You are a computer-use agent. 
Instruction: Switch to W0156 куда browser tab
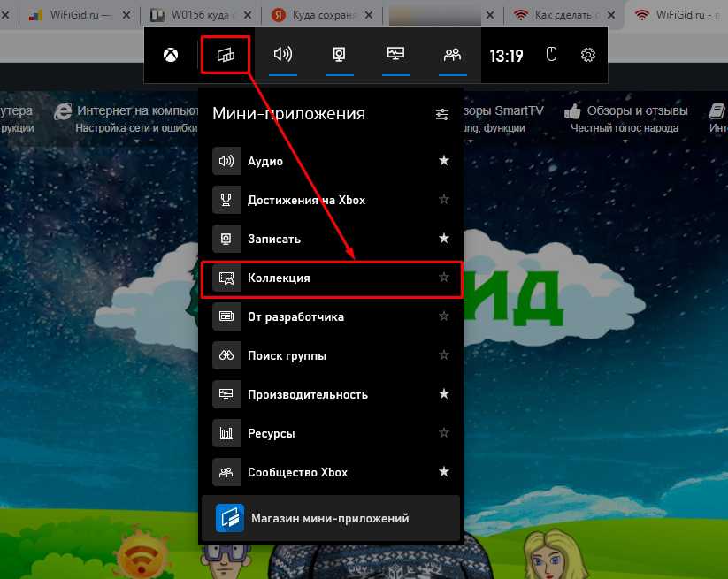coord(200,15)
